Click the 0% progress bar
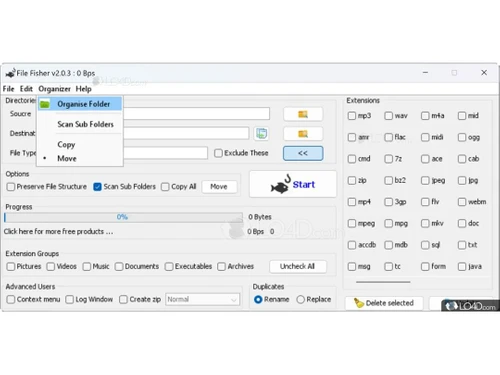Screen dimensions: 500x375 coord(123,217)
